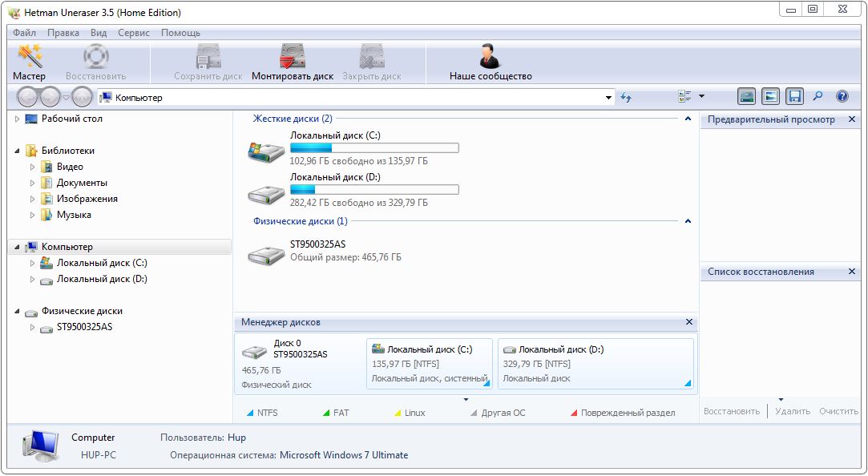This screenshot has width=868, height=476.
Task: Click the NTFS blue legend marker
Action: pos(250,413)
